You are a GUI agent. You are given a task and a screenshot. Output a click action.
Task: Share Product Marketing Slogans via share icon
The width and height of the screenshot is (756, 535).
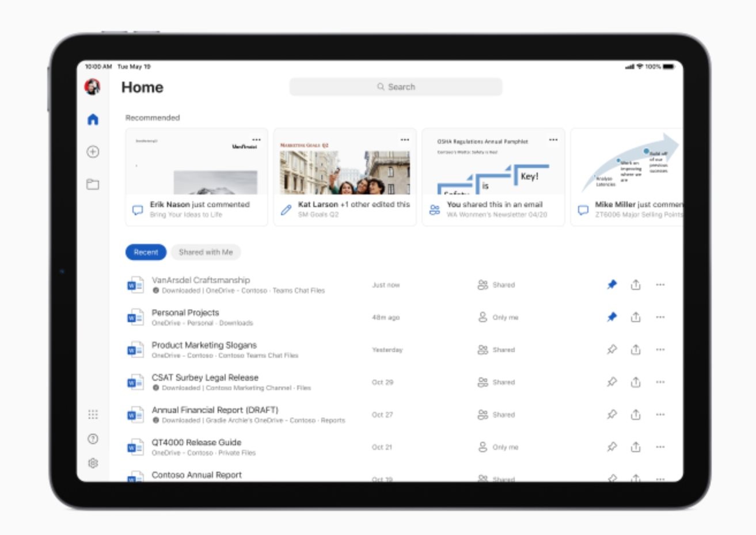click(x=636, y=349)
